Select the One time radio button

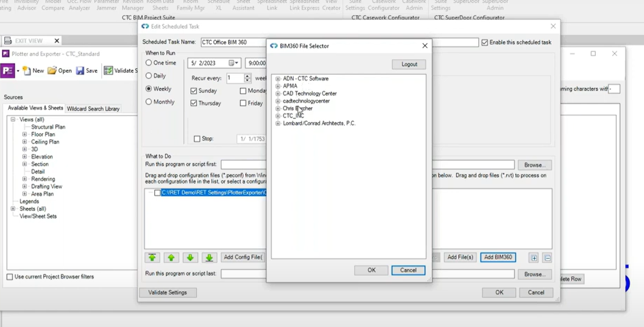click(149, 63)
